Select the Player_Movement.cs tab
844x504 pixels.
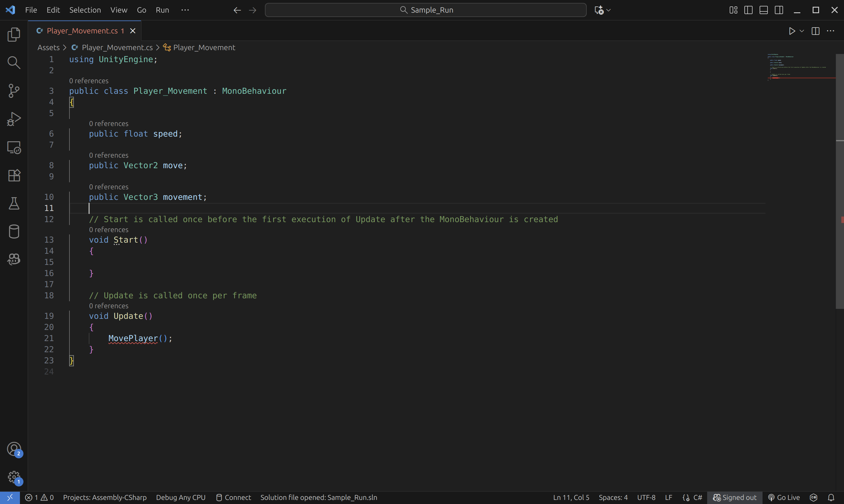(82, 31)
